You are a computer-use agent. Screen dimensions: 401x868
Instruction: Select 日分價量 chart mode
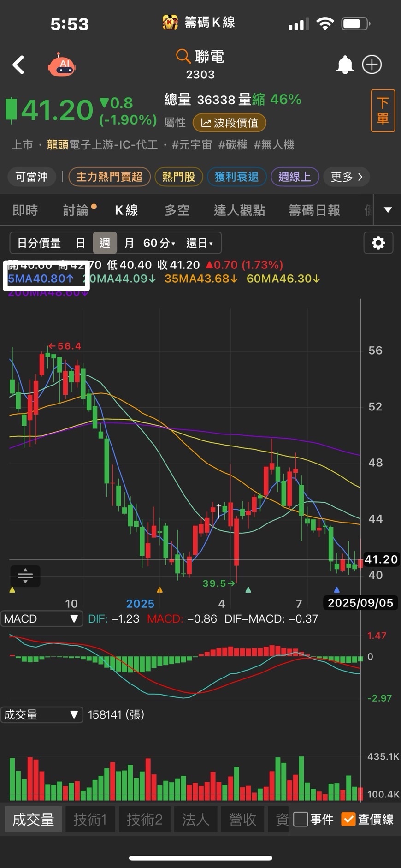coord(39,243)
